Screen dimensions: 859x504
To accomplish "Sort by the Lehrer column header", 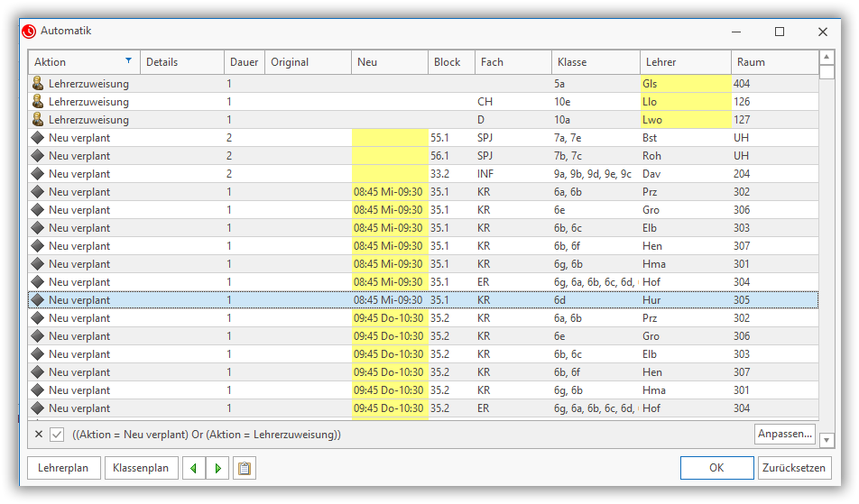I will [686, 62].
